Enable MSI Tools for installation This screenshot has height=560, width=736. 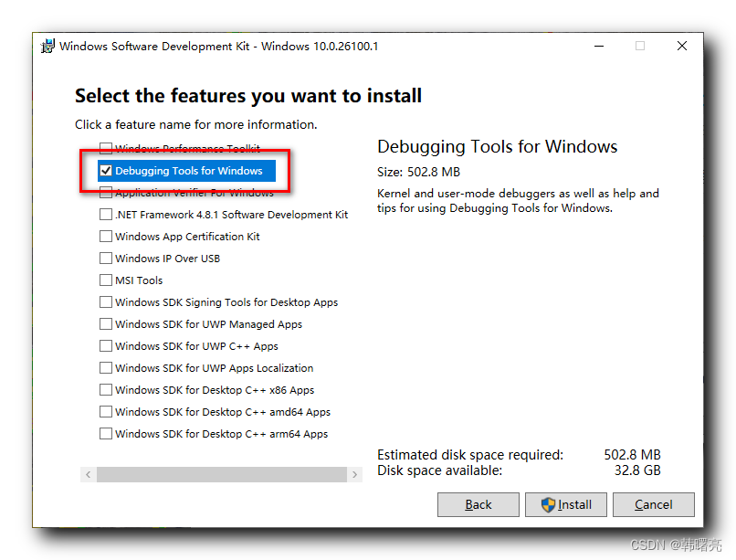click(x=106, y=280)
